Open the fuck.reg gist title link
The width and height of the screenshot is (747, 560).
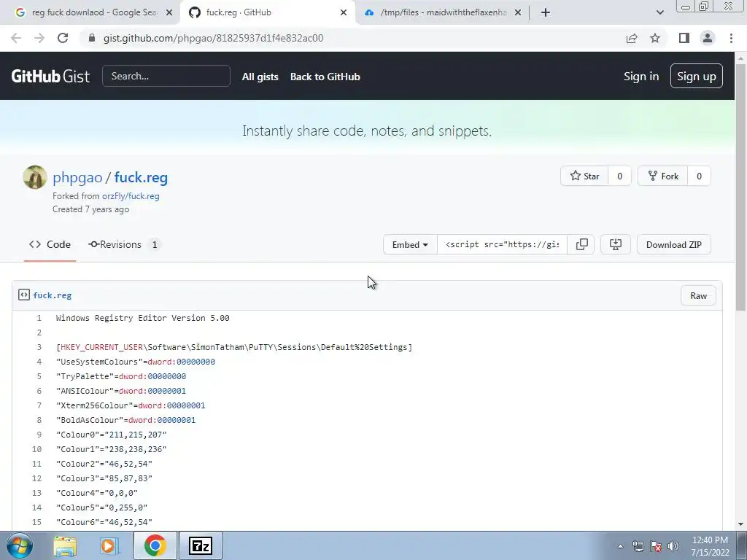[141, 177]
